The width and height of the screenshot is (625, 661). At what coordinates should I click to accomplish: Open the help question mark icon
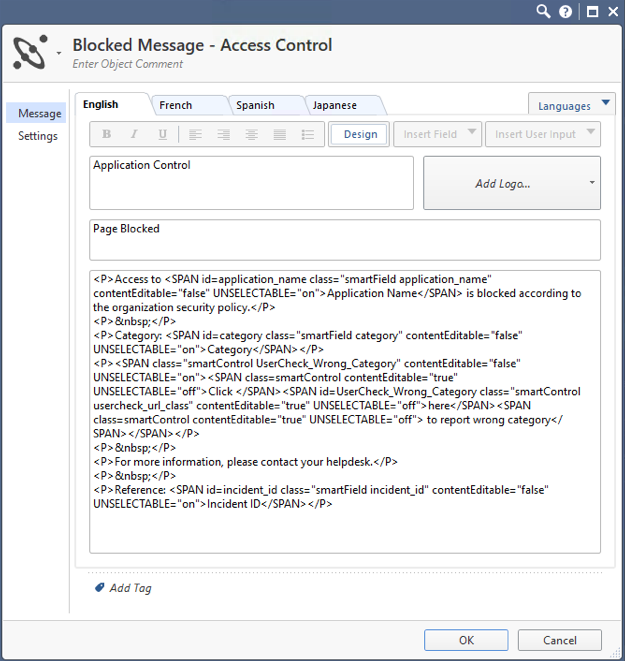click(x=566, y=11)
